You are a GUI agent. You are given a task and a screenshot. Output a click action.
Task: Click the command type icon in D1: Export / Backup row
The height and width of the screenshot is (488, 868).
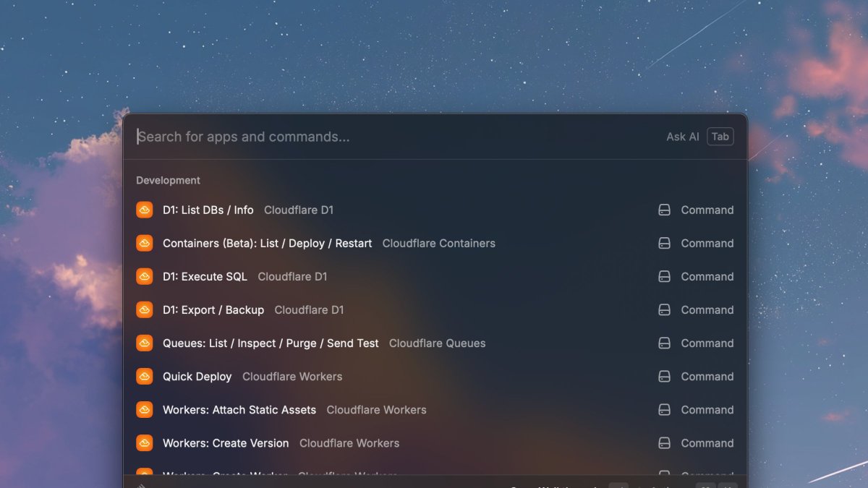point(664,309)
